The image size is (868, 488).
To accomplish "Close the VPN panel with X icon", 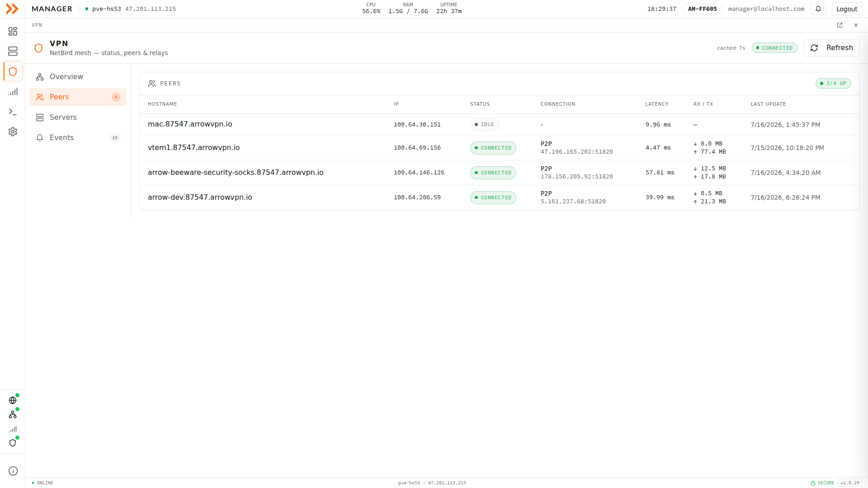I will pos(856,25).
